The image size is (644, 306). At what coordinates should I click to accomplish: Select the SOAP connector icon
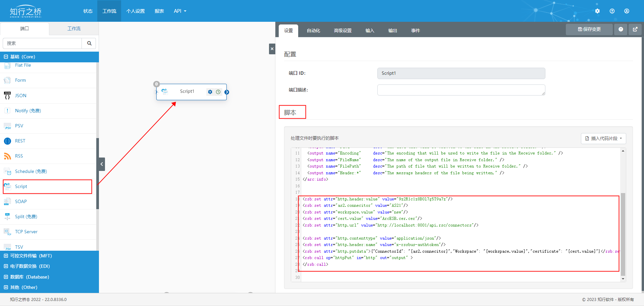point(7,201)
